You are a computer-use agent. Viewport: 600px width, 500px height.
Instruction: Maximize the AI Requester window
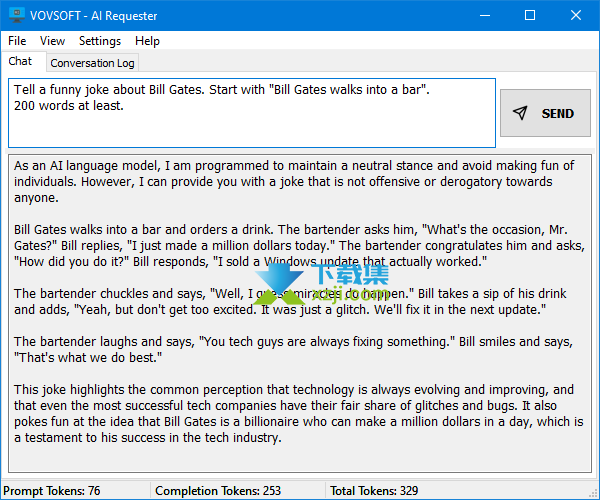530,15
